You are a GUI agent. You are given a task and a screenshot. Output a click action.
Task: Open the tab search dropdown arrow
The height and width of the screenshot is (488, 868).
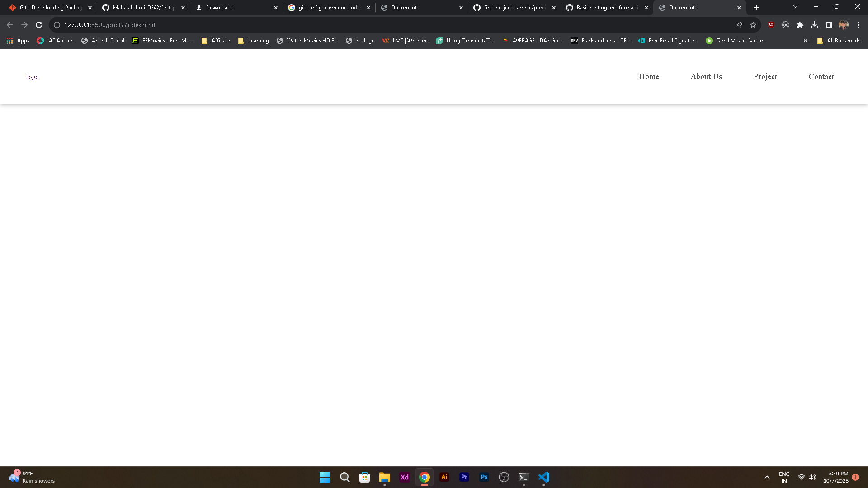pyautogui.click(x=795, y=7)
